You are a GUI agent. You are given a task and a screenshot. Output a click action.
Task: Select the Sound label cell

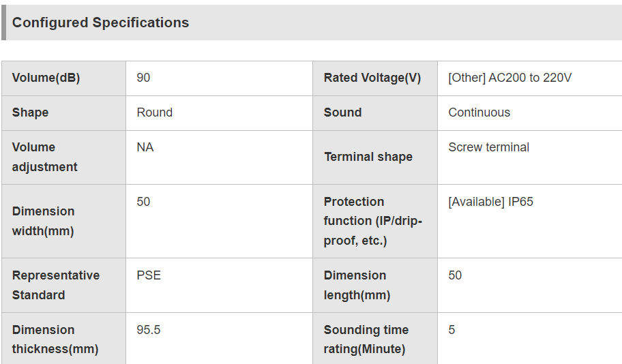pyautogui.click(x=375, y=113)
